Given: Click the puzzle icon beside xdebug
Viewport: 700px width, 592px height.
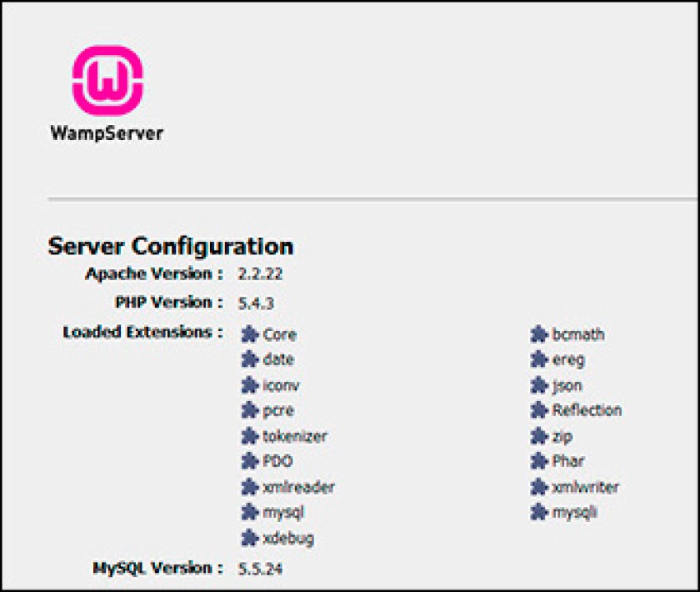Looking at the screenshot, I should click(x=250, y=538).
